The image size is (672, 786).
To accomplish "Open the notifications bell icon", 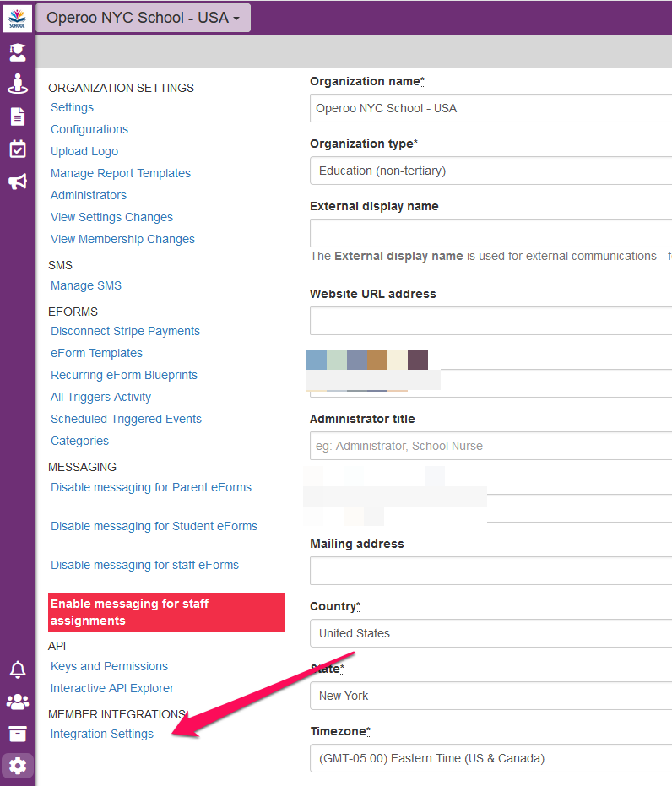I will click(x=18, y=669).
